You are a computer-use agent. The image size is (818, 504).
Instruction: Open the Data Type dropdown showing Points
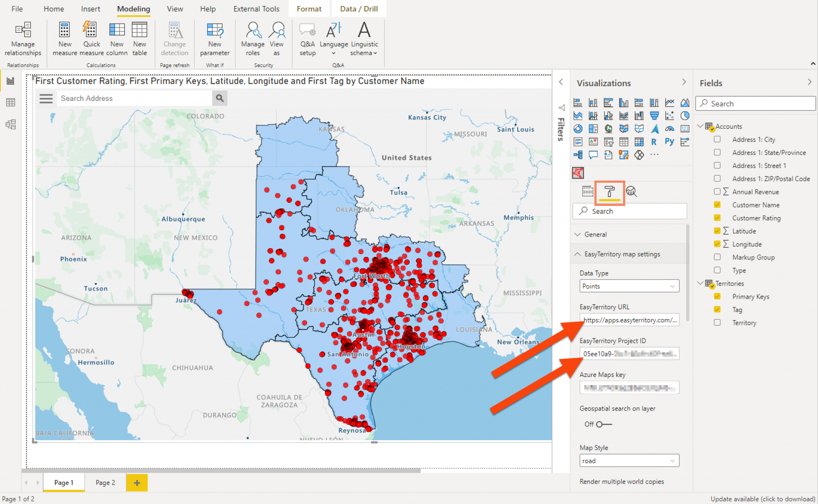point(629,286)
